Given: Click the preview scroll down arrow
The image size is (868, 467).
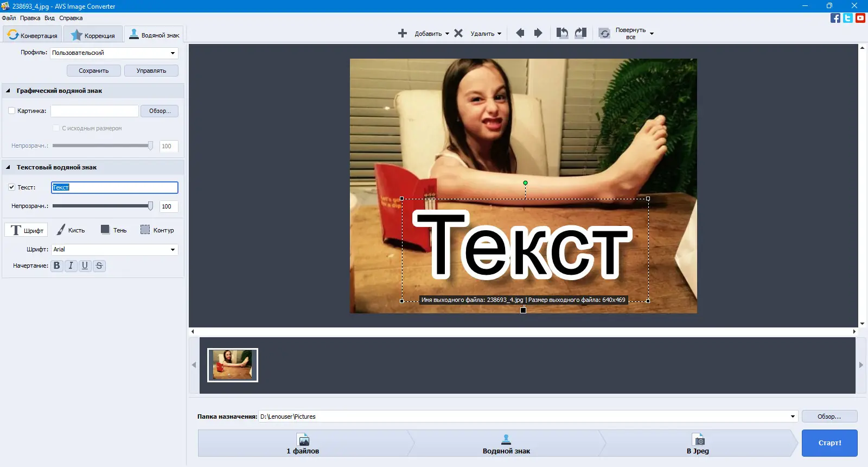Looking at the screenshot, I should tap(862, 324).
